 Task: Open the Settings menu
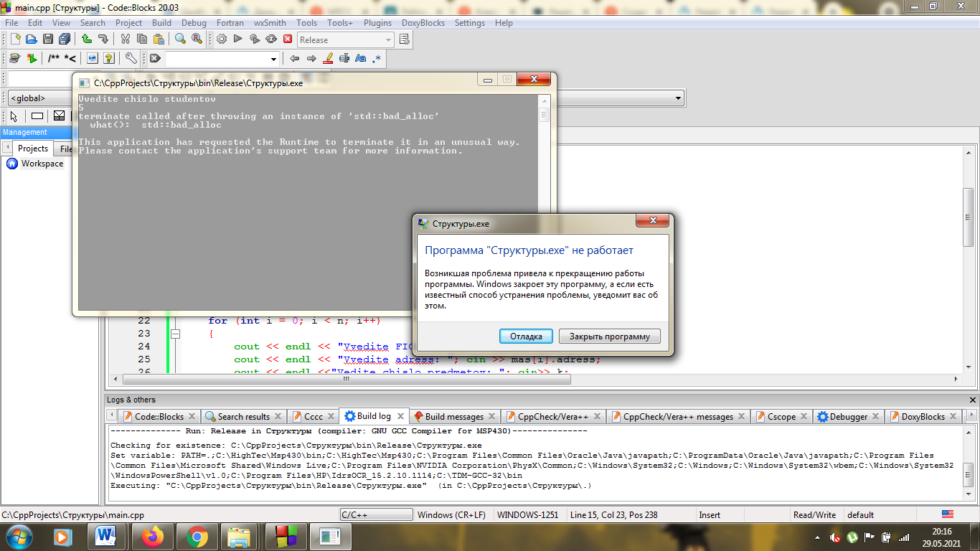coord(470,22)
